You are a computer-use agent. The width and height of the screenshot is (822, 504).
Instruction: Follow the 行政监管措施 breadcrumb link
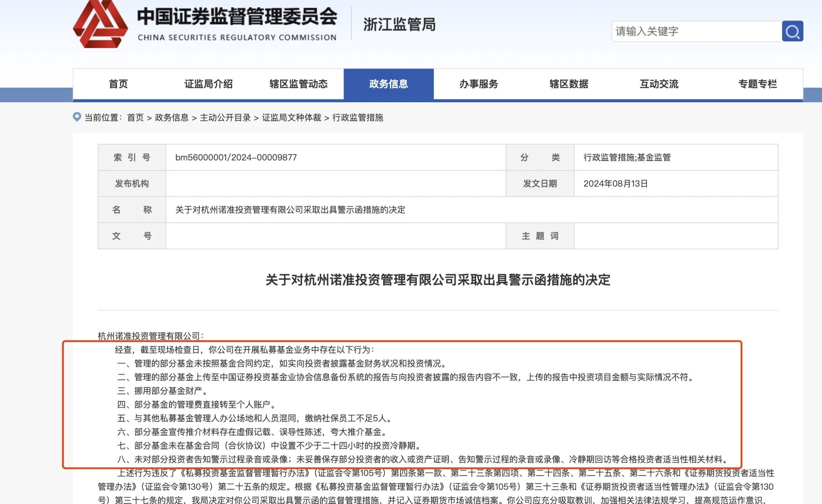358,118
